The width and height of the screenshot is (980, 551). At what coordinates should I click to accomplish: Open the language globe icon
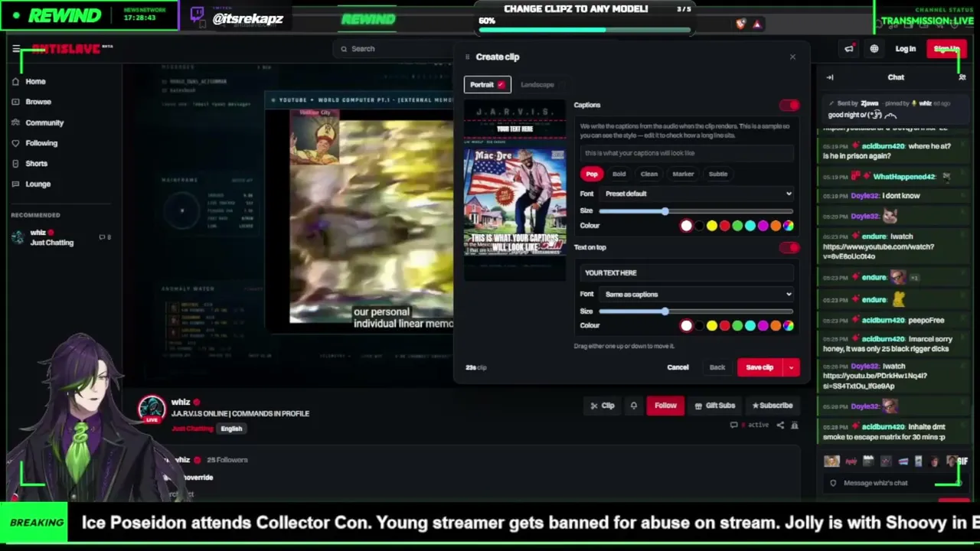coord(874,49)
